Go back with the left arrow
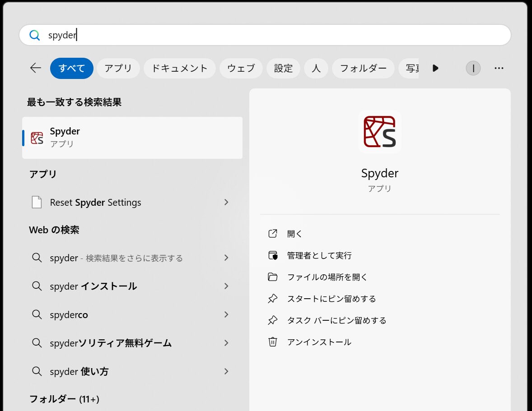 tap(36, 68)
